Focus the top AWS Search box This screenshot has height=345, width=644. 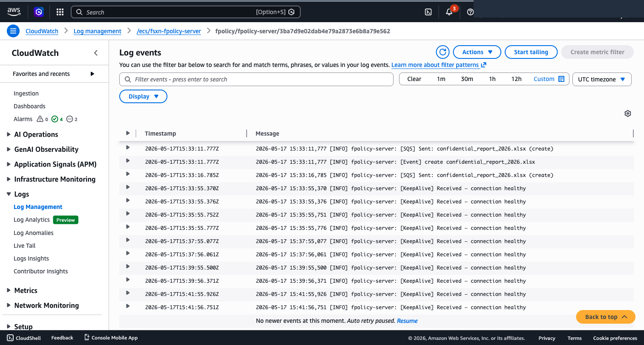[x=186, y=12]
